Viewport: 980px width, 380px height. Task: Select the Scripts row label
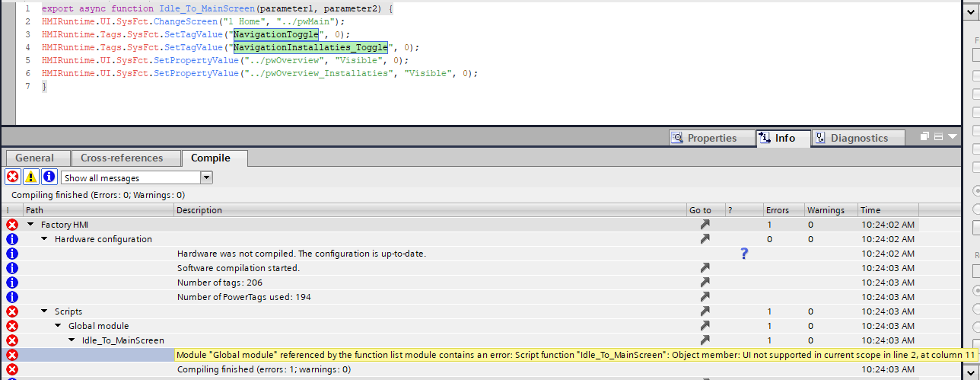(x=68, y=311)
